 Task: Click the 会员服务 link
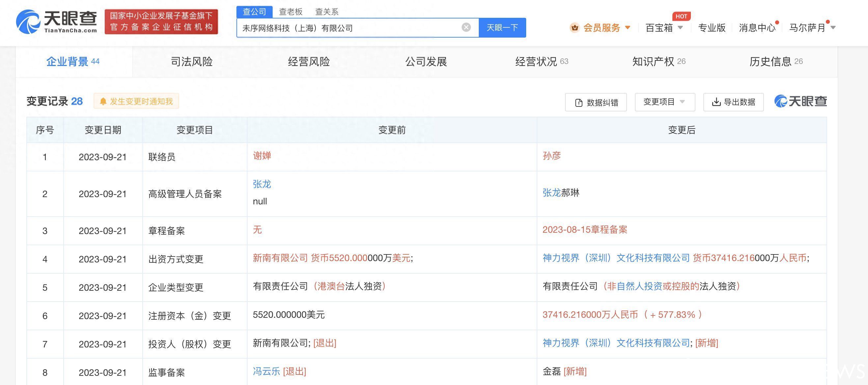click(602, 28)
